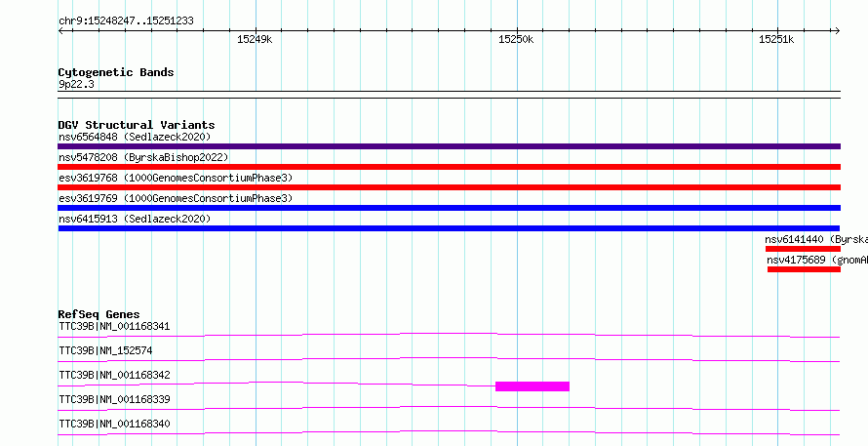Open the nsv4175689 variant label
The height and width of the screenshot is (446, 868).
pyautogui.click(x=817, y=260)
